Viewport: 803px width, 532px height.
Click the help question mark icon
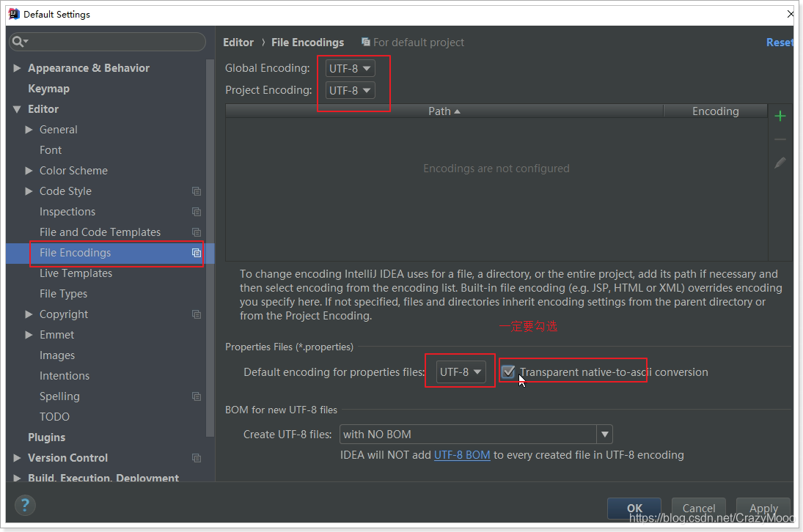pyautogui.click(x=25, y=506)
